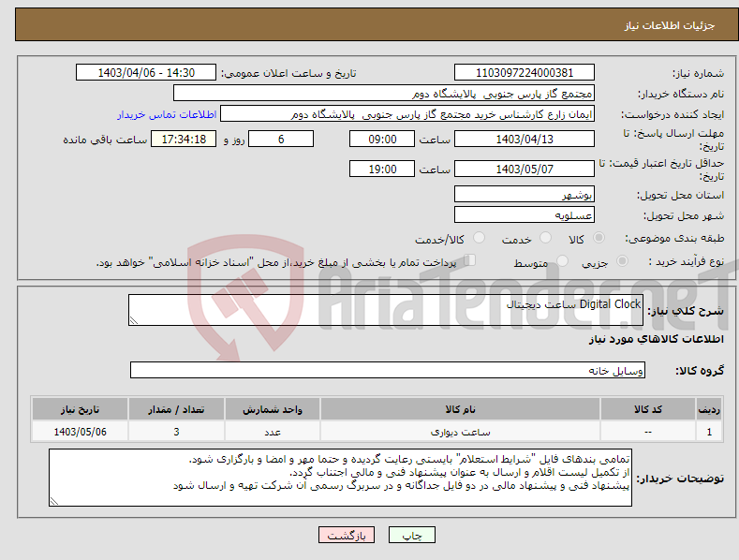The width and height of the screenshot is (739, 560).
Task: Click the بازگشت (back) button
Action: 347,535
